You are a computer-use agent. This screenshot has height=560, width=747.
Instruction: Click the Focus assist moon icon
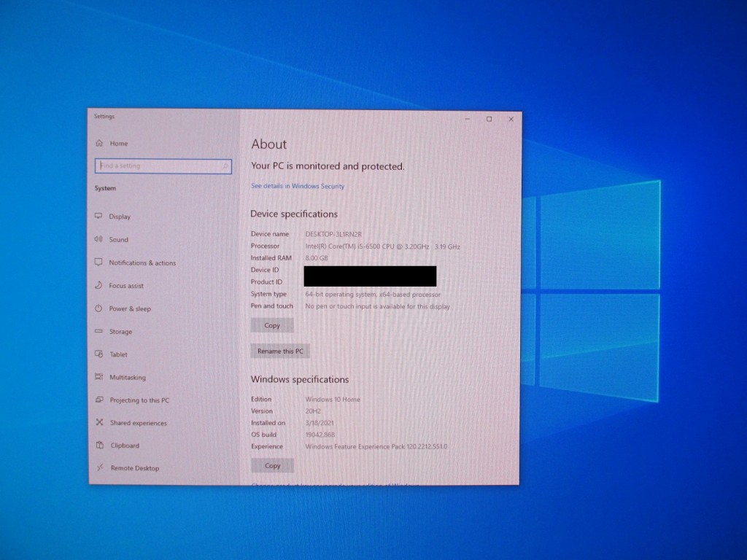coord(98,286)
